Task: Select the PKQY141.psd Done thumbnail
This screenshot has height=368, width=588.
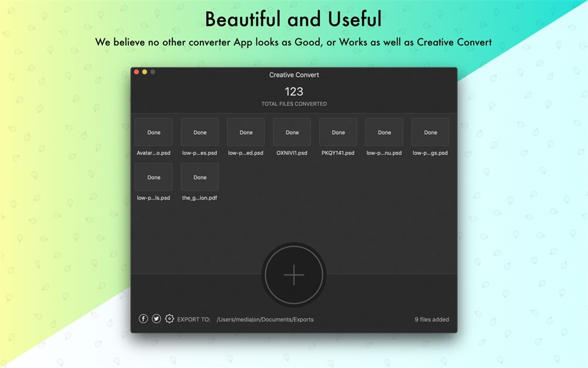Action: (338, 132)
